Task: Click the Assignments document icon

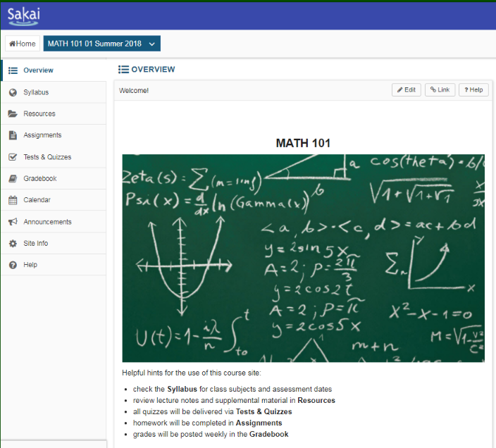Action: click(13, 135)
